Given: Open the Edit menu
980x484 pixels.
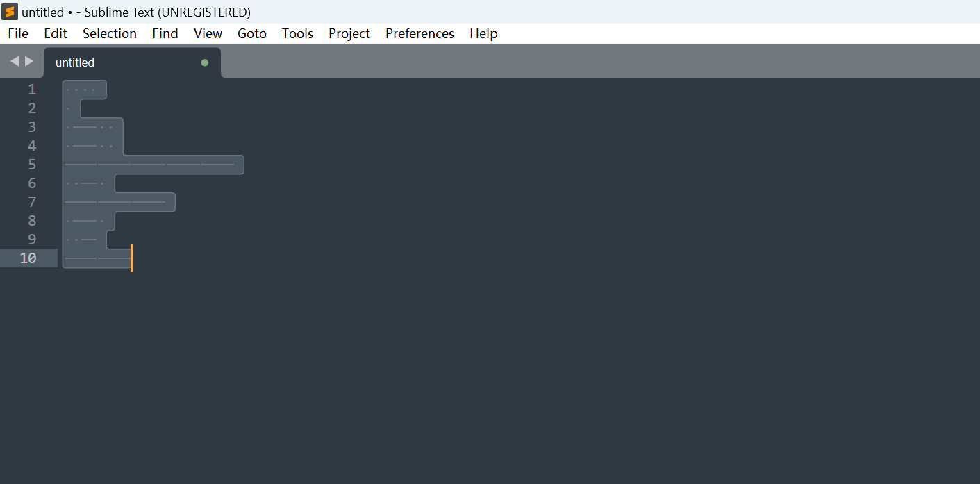Looking at the screenshot, I should tap(56, 33).
